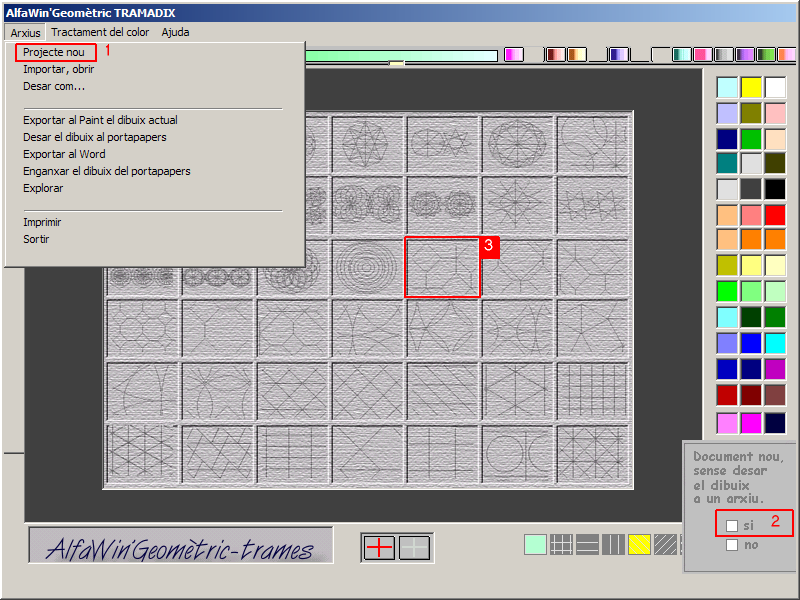Select the square grid pattern thumbnail
The image size is (800, 600).
pyautogui.click(x=592, y=390)
